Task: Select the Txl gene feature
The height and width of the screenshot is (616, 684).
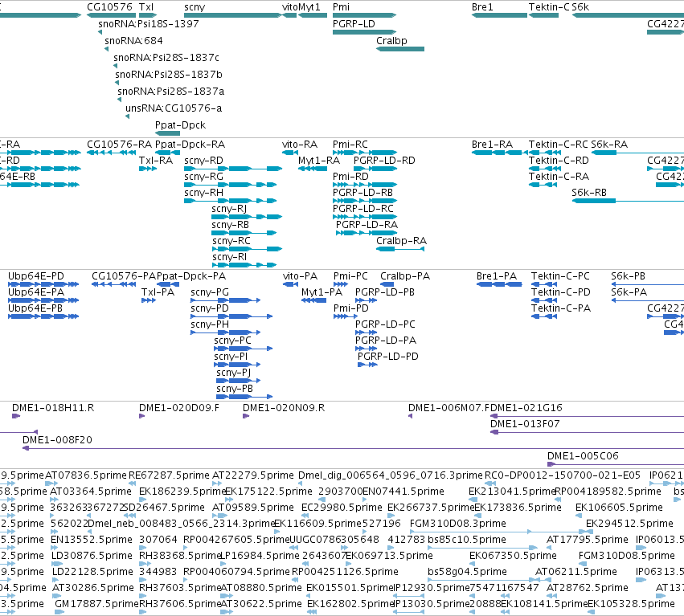Action: [x=148, y=15]
